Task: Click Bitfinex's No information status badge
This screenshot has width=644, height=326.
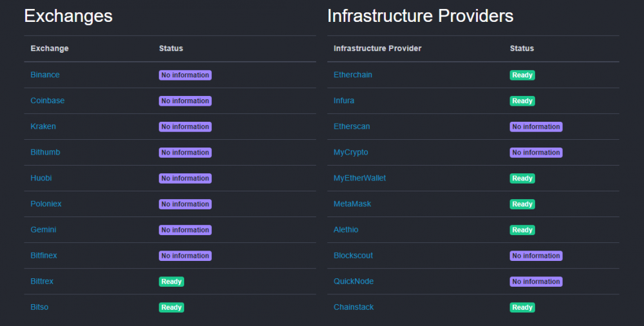Action: click(x=185, y=256)
